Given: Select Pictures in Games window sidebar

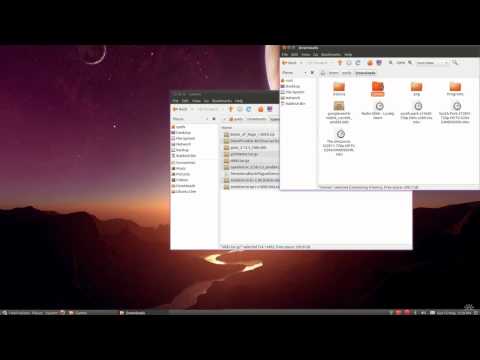Looking at the screenshot, I should (x=181, y=174).
